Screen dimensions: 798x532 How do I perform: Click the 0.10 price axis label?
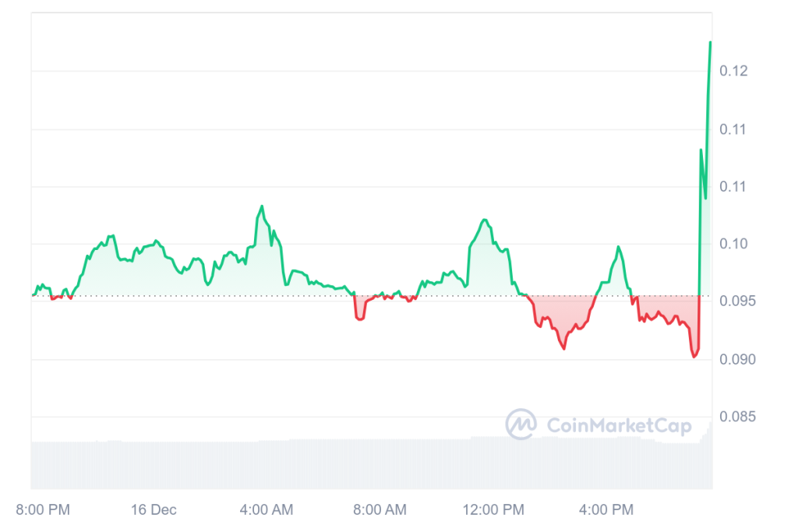click(x=733, y=244)
